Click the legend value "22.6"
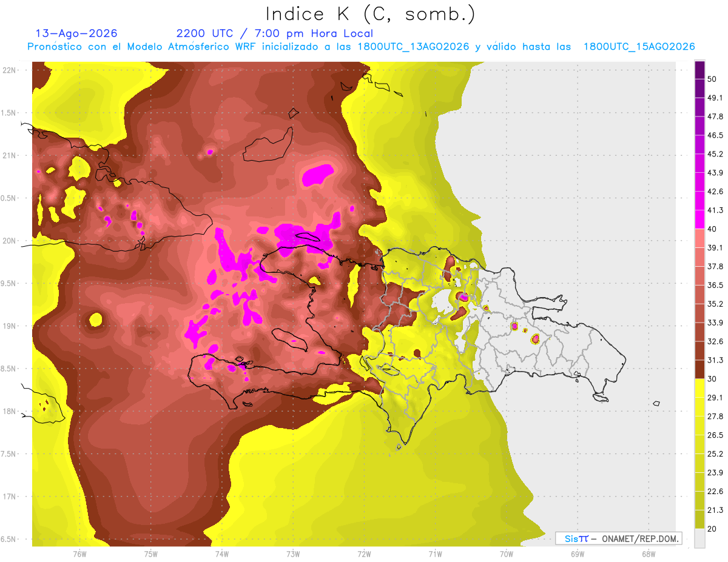The width and height of the screenshot is (728, 562). click(x=715, y=492)
